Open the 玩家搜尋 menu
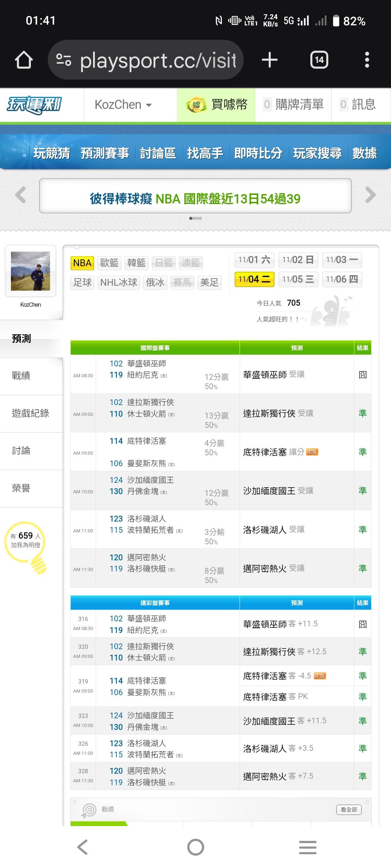 coord(318,153)
